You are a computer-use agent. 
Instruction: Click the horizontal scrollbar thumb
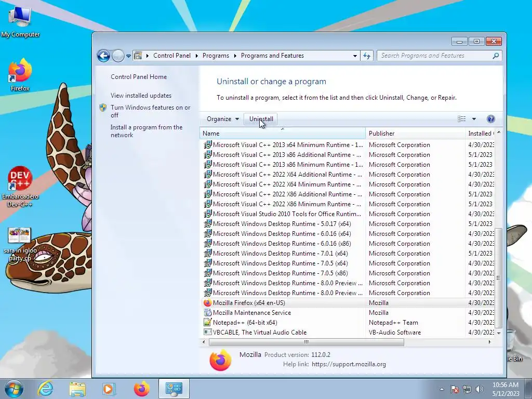tap(306, 342)
